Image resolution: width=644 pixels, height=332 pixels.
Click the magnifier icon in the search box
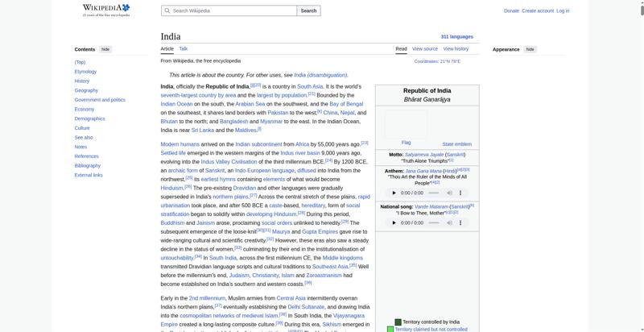(167, 10)
